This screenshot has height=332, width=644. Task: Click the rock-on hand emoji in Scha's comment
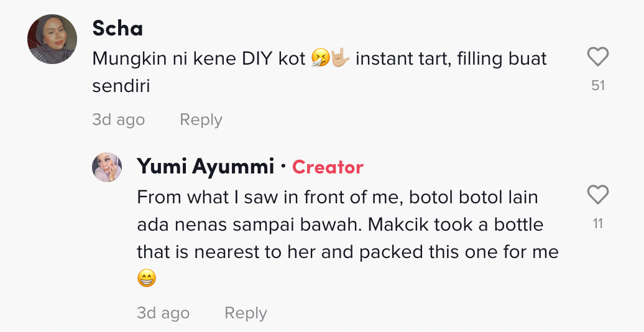(x=341, y=59)
